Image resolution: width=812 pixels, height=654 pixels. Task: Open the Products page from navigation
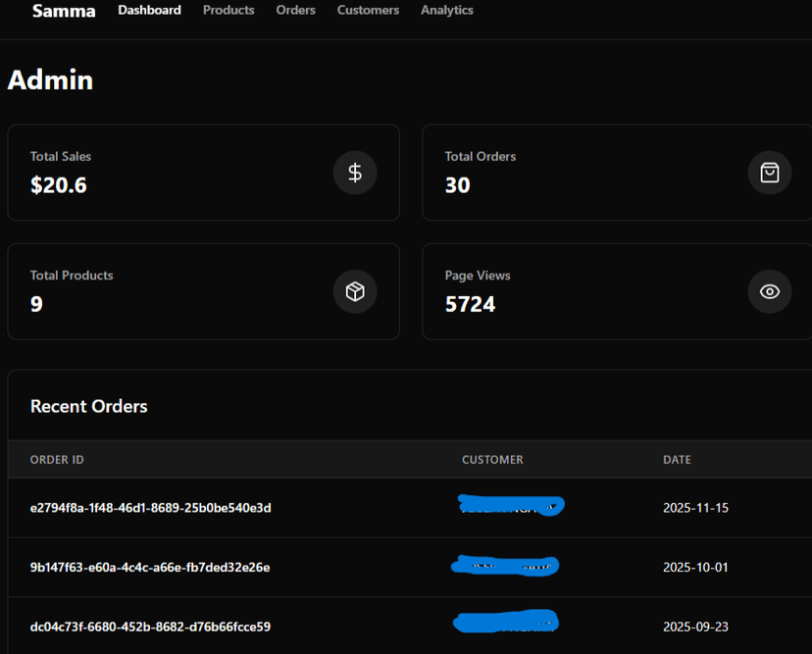[228, 10]
